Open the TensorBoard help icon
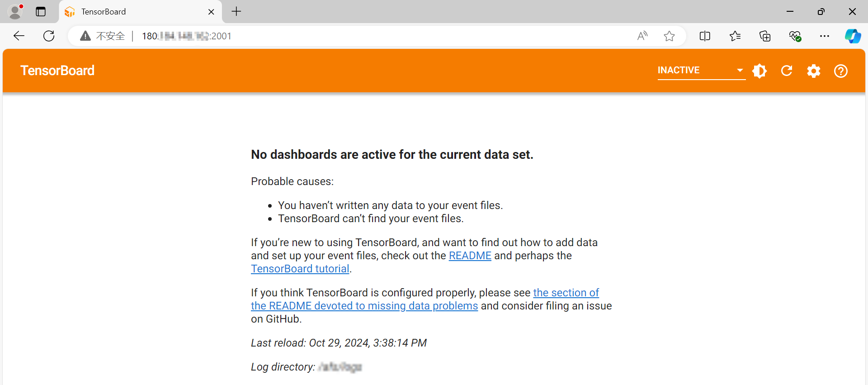The height and width of the screenshot is (385, 868). 841,71
